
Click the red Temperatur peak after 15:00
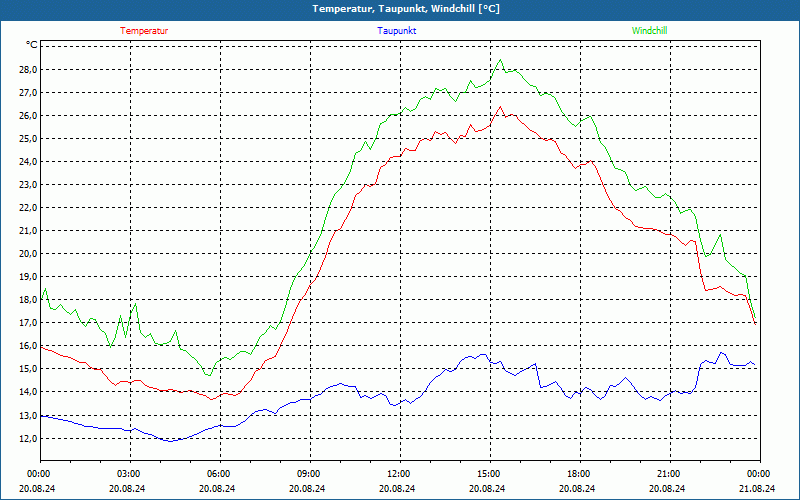pyautogui.click(x=500, y=107)
